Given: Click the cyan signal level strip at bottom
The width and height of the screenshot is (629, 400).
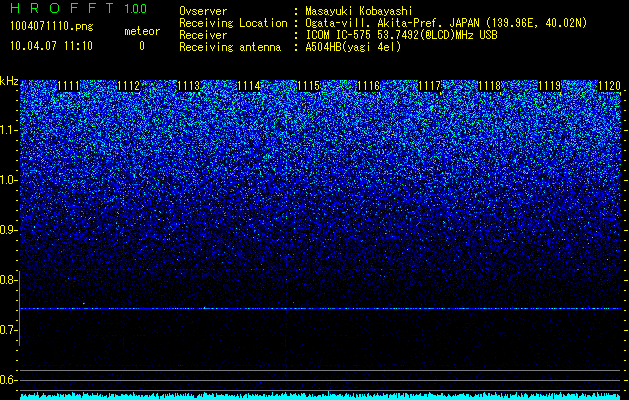Looking at the screenshot, I should click(321, 396).
